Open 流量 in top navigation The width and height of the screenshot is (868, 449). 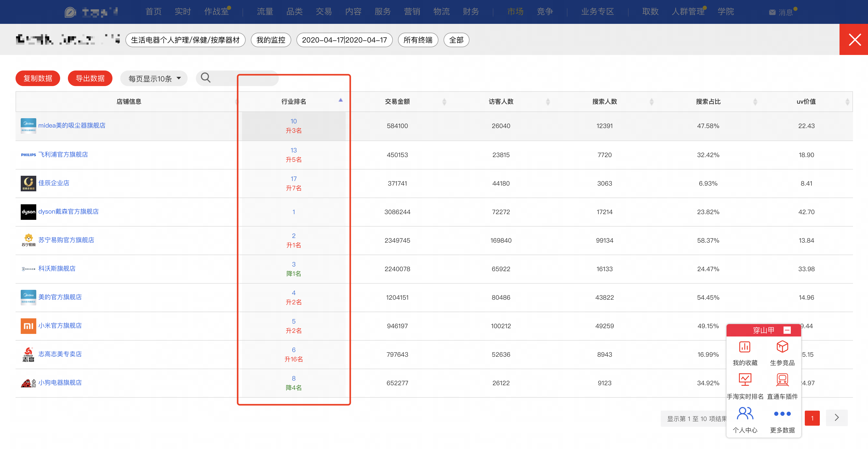point(265,12)
